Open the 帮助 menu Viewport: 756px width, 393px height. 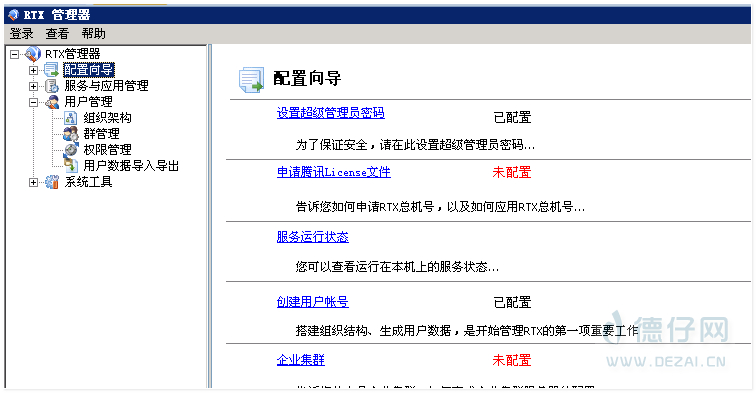click(94, 34)
